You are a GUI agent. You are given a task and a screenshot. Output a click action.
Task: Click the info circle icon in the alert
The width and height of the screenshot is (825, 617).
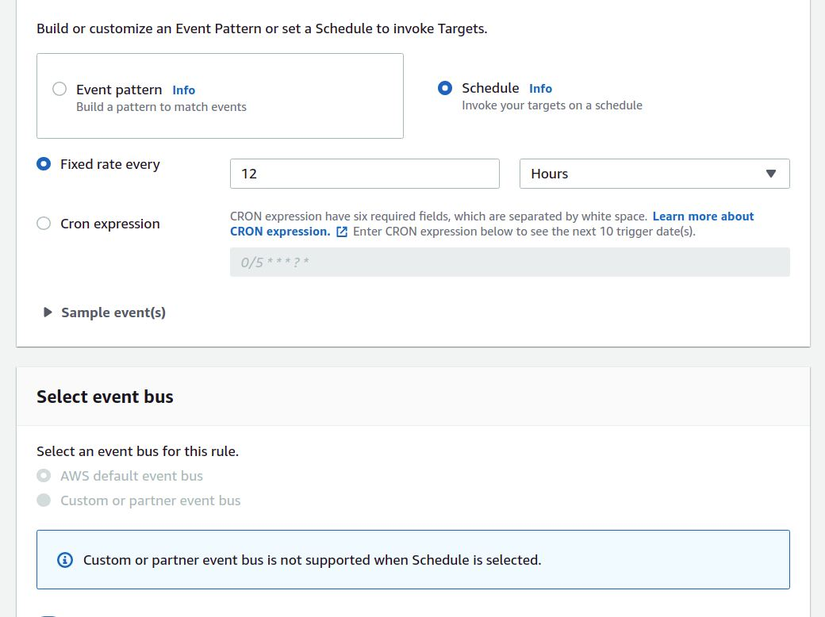tap(65, 560)
